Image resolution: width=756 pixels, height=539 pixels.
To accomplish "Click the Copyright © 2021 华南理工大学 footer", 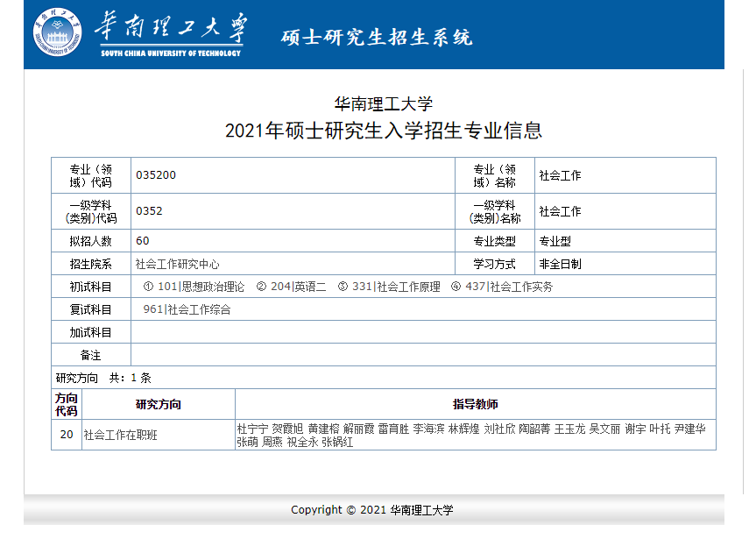I will 372,510.
